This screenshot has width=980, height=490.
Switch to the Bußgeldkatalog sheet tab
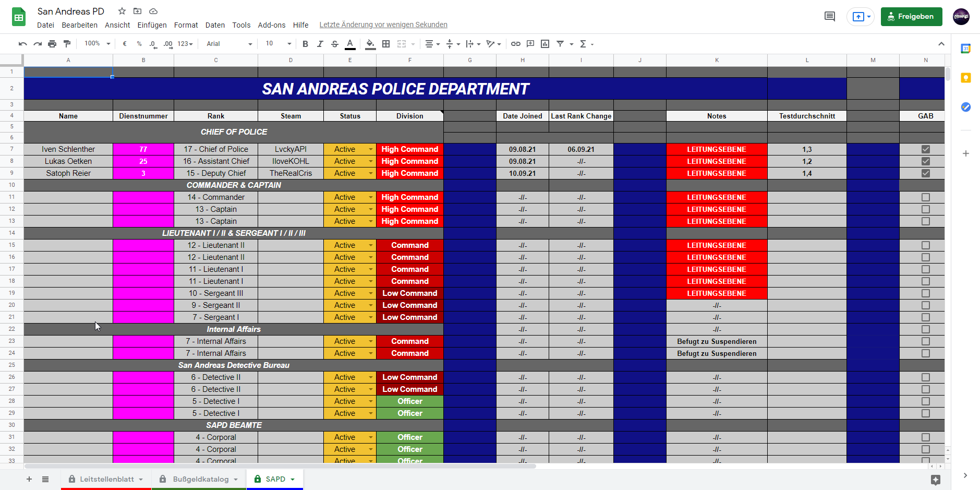(x=201, y=479)
